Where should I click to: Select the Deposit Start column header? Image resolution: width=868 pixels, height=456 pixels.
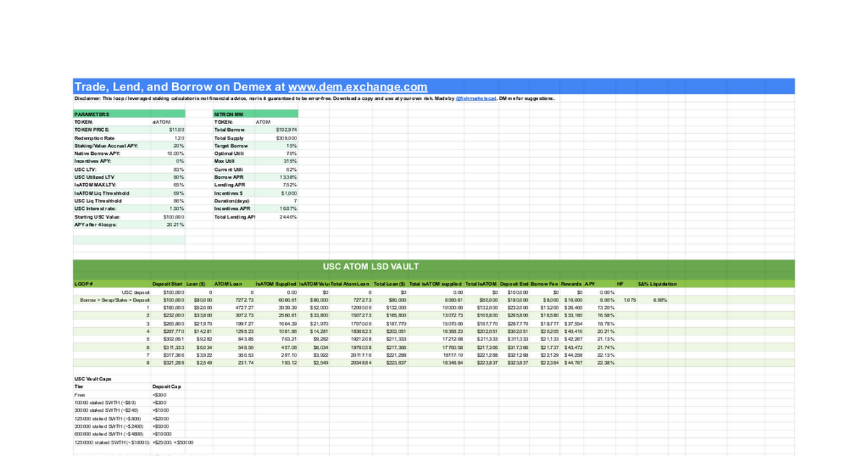169,284
